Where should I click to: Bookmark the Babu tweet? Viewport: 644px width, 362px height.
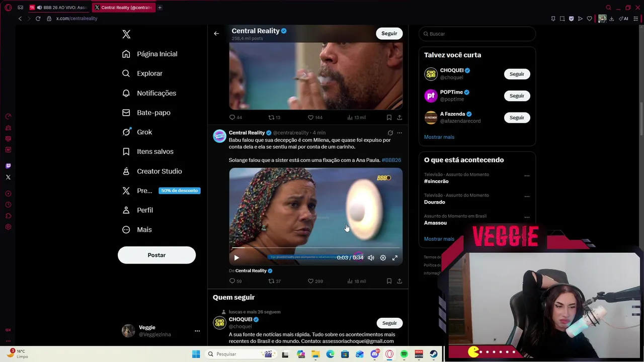389,281
